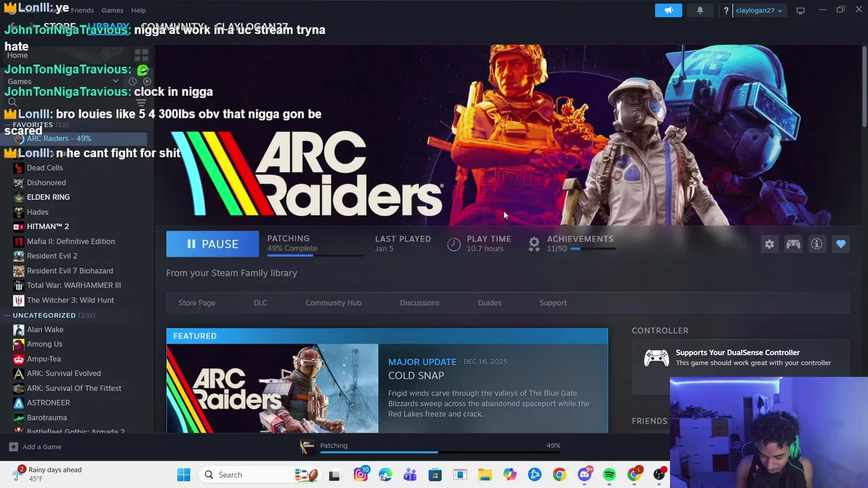868x488 pixels.
Task: Open Microsoft Teams from taskbar
Action: pyautogui.click(x=410, y=475)
